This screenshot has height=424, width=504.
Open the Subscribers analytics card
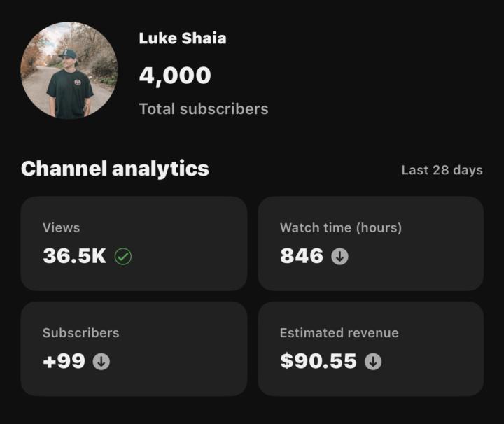tap(134, 349)
